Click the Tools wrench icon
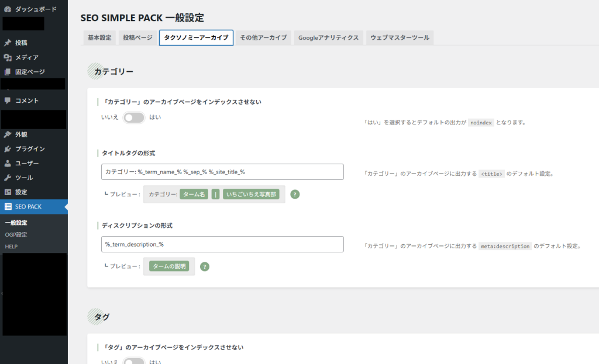 click(8, 178)
